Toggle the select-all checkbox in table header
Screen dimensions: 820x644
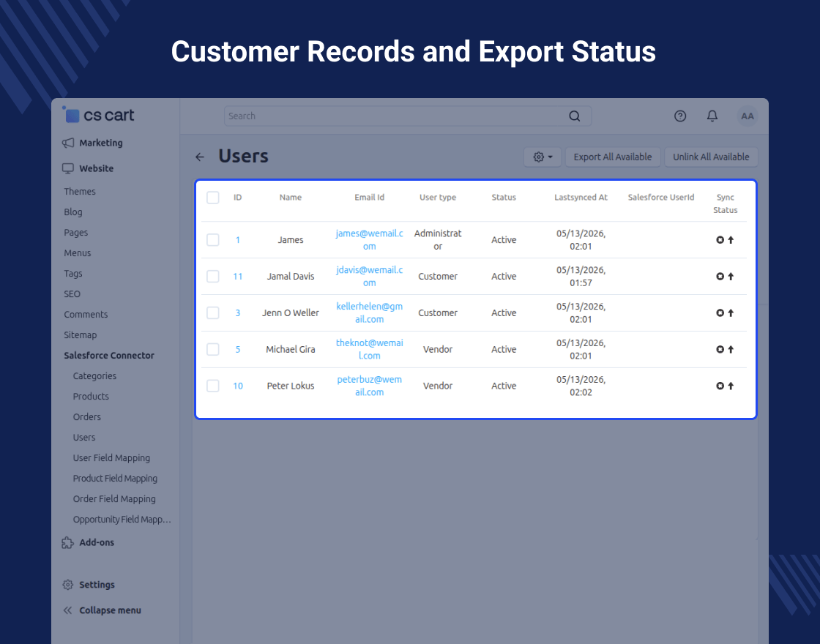(213, 198)
